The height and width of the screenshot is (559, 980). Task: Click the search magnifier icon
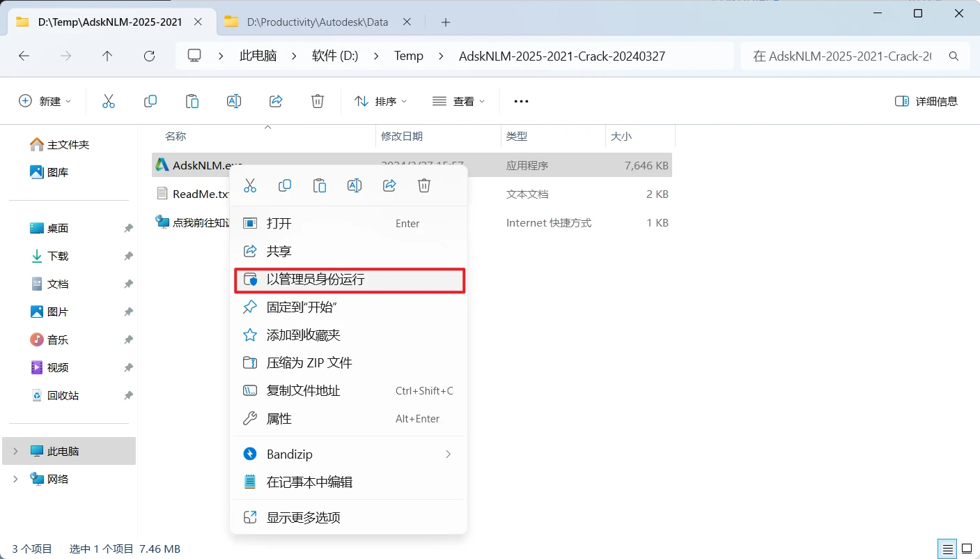pyautogui.click(x=954, y=56)
